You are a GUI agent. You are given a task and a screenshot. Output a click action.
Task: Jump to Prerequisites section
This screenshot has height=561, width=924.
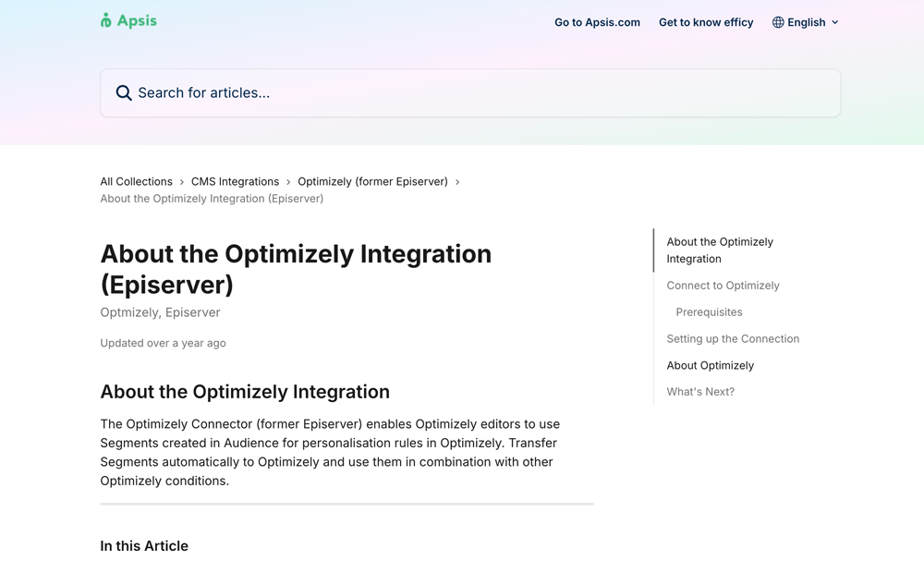click(x=709, y=312)
